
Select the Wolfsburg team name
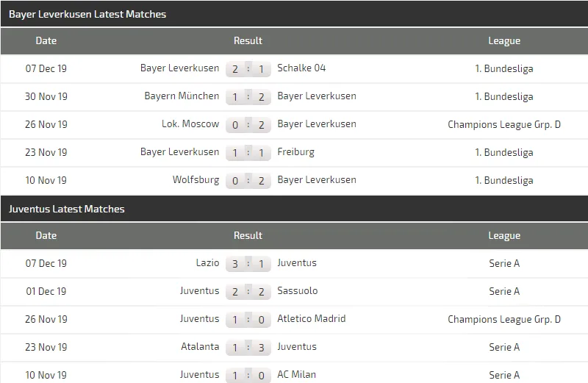(196, 179)
